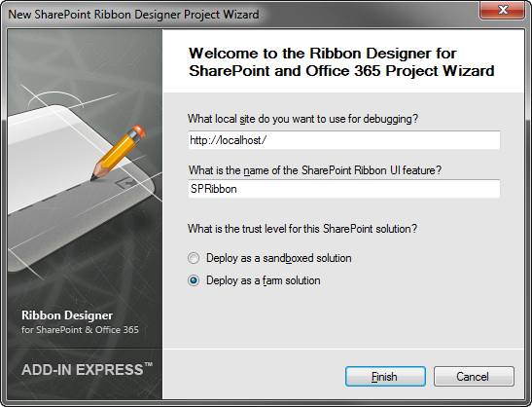Screen dimensions: 532x407
Task: Close the Project Wizard window
Action: pos(502,10)
